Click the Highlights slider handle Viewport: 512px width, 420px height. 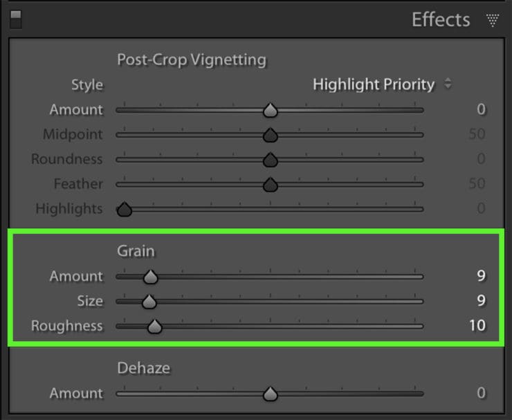[125, 210]
